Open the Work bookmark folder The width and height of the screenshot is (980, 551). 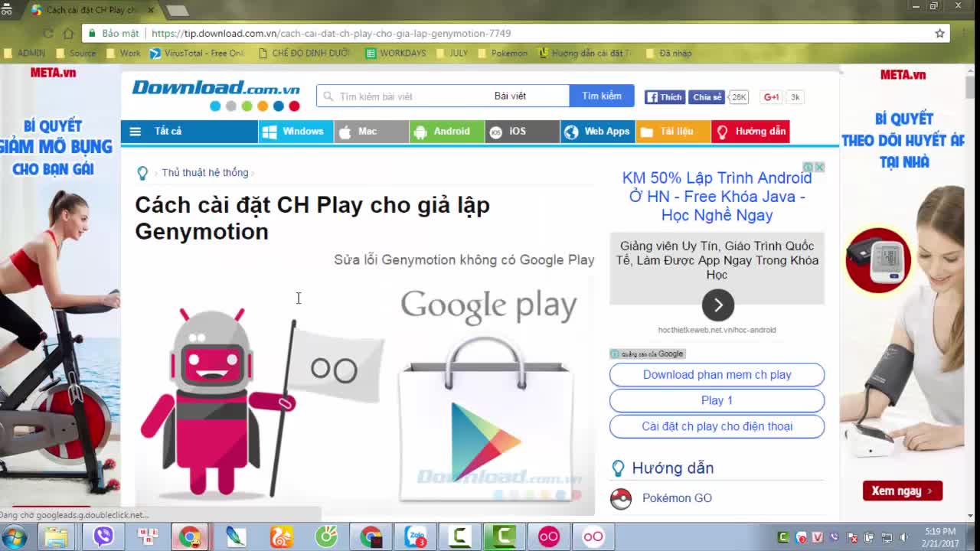tap(123, 54)
